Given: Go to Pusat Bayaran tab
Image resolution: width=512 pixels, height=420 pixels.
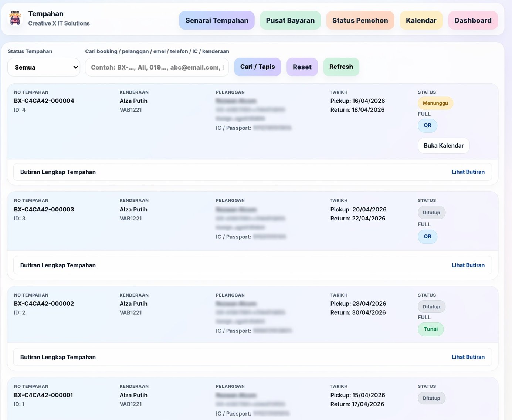Looking at the screenshot, I should click(290, 20).
